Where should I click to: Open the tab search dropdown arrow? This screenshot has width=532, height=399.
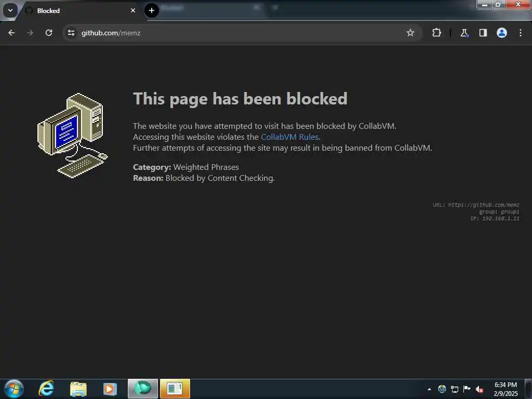click(10, 10)
